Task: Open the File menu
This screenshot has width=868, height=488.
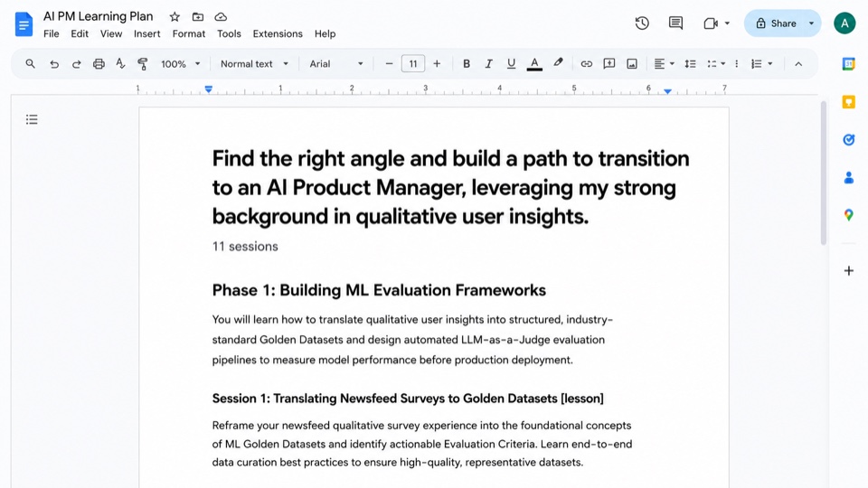Action: click(x=51, y=33)
